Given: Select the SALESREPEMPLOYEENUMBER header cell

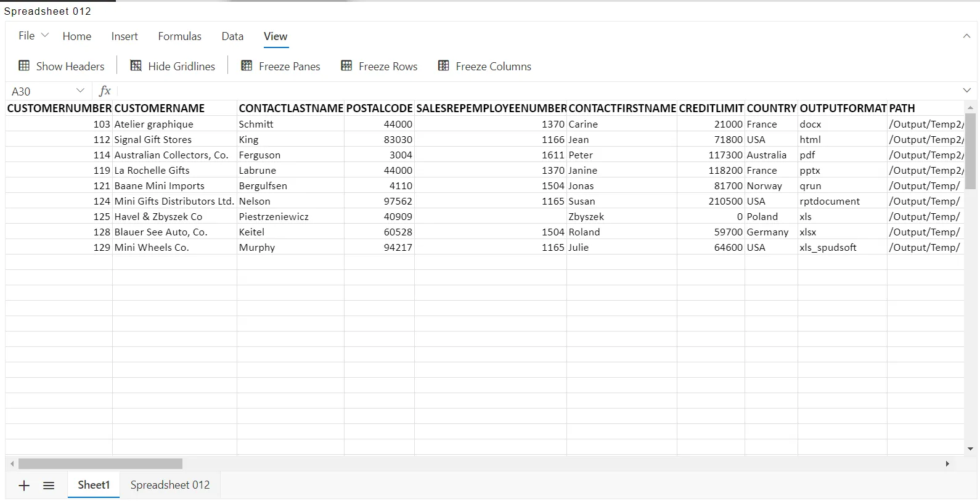Looking at the screenshot, I should pos(491,108).
